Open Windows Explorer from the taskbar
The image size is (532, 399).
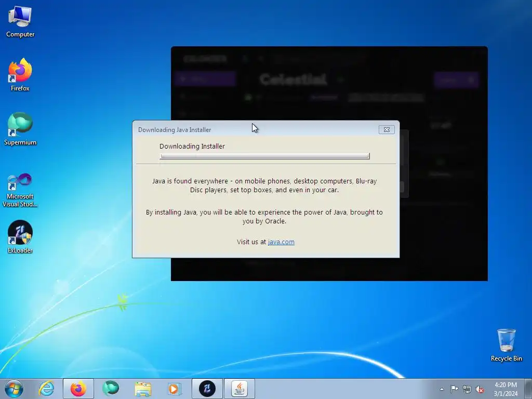143,389
